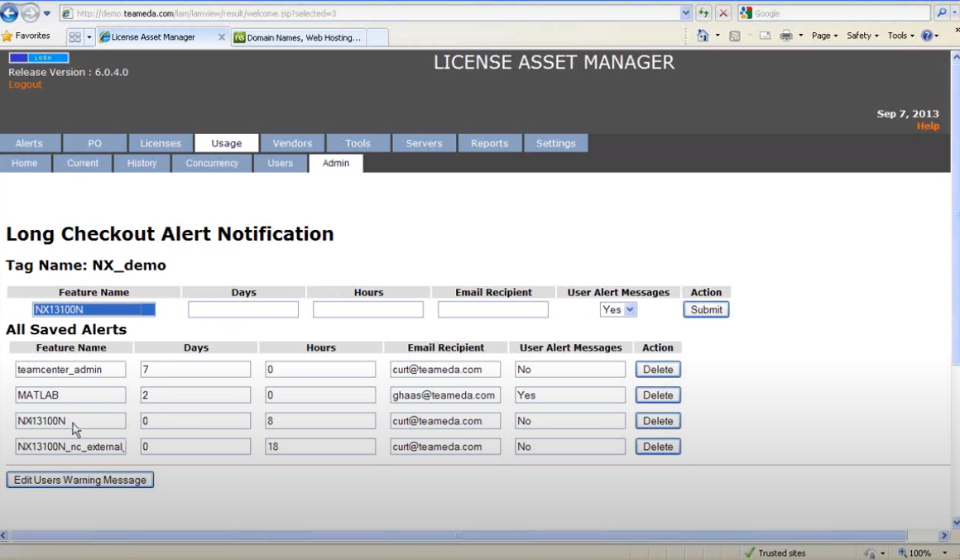Switch to the Vendors tab
960x560 pixels.
292,143
